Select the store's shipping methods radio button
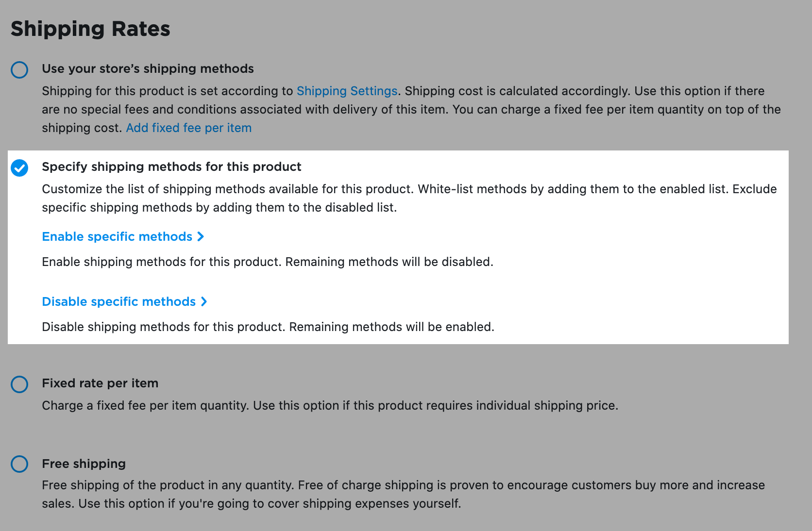 tap(19, 70)
